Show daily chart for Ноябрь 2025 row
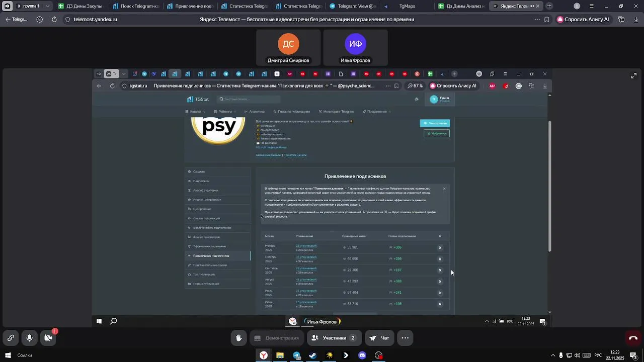644x362 pixels. pyautogui.click(x=440, y=248)
